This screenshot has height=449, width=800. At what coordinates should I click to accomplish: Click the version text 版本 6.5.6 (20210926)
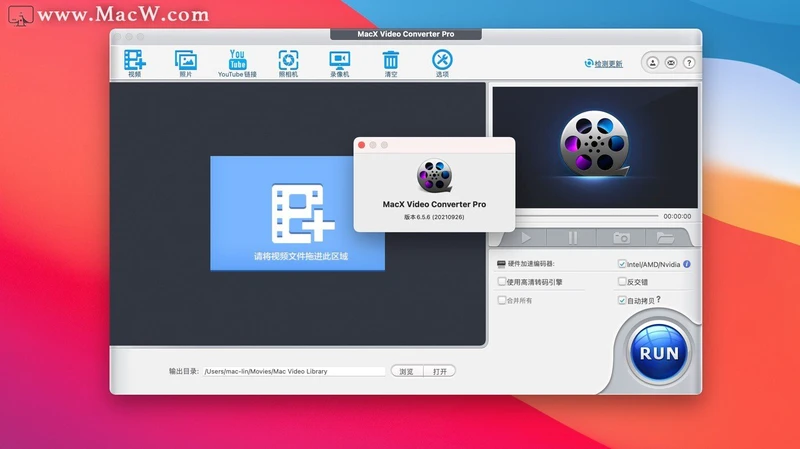(x=434, y=217)
